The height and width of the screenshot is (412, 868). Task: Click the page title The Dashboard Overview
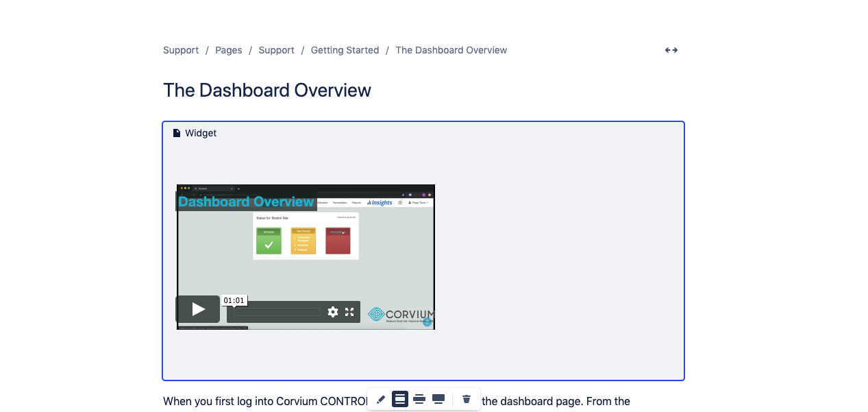click(x=267, y=90)
